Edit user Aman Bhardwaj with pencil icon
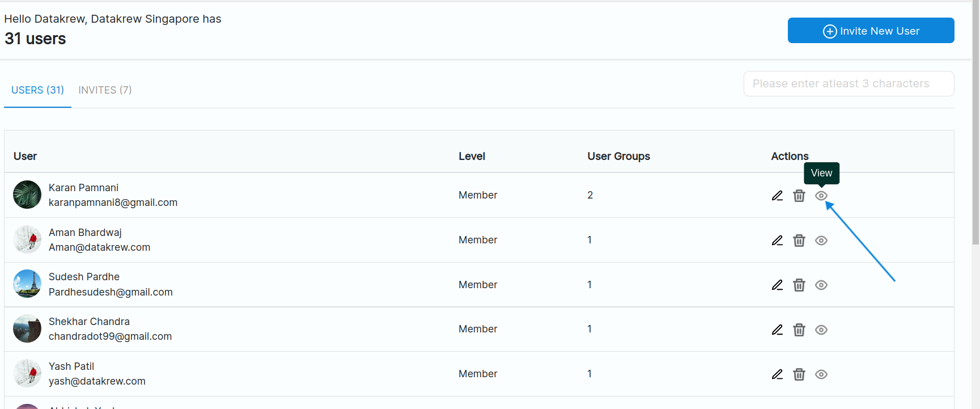980x409 pixels. 777,241
